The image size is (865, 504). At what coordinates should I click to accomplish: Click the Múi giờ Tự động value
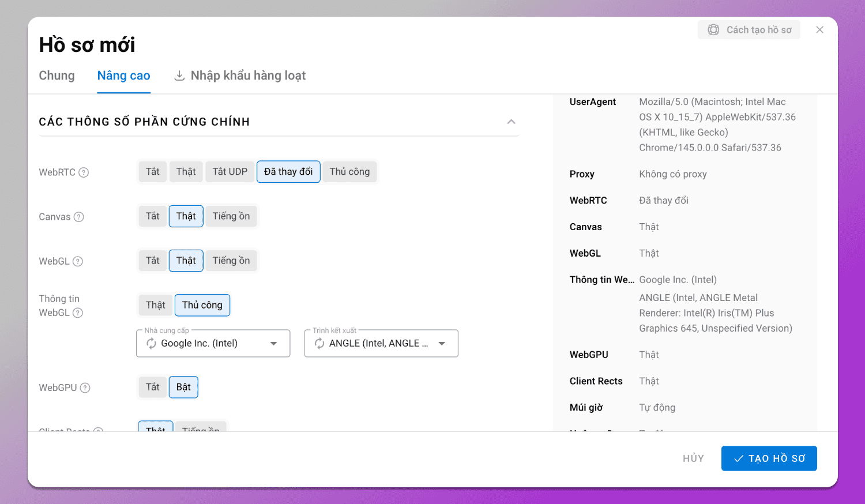657,408
